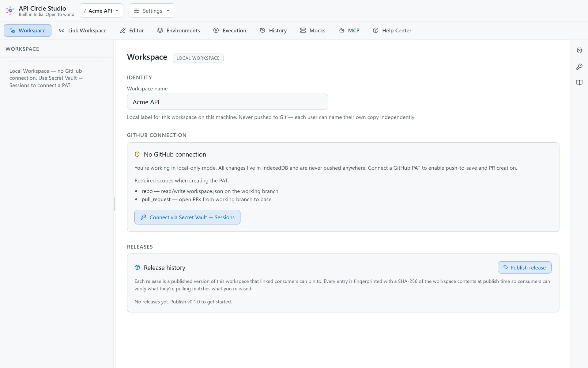Click the API Circle Studio logo icon
The height and width of the screenshot is (368, 588).
10,11
